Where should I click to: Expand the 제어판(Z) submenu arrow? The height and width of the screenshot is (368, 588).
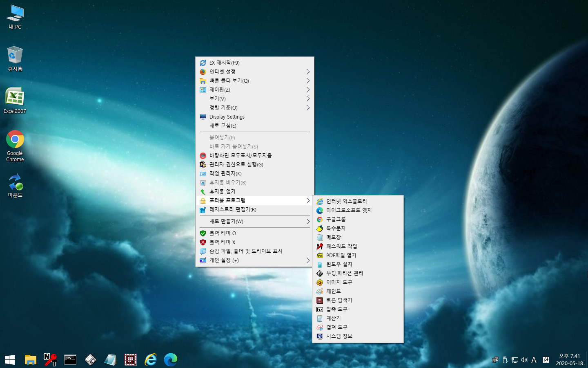click(308, 90)
